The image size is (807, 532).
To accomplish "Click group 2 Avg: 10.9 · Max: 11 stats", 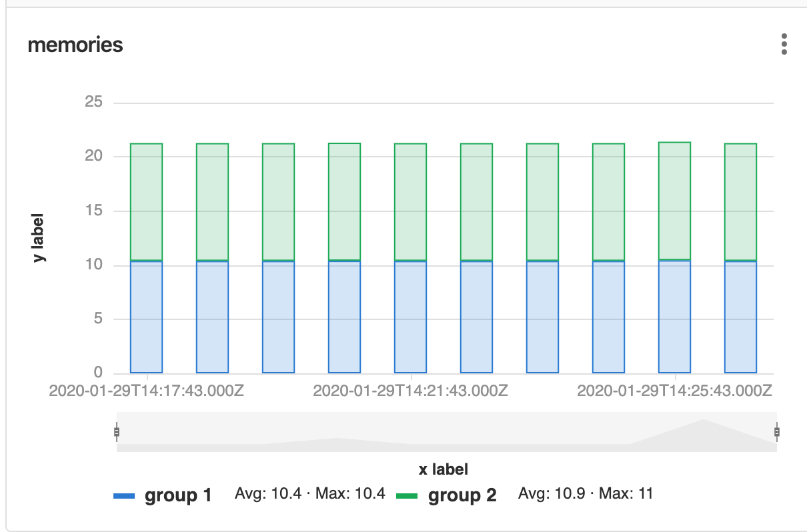I will tap(586, 494).
